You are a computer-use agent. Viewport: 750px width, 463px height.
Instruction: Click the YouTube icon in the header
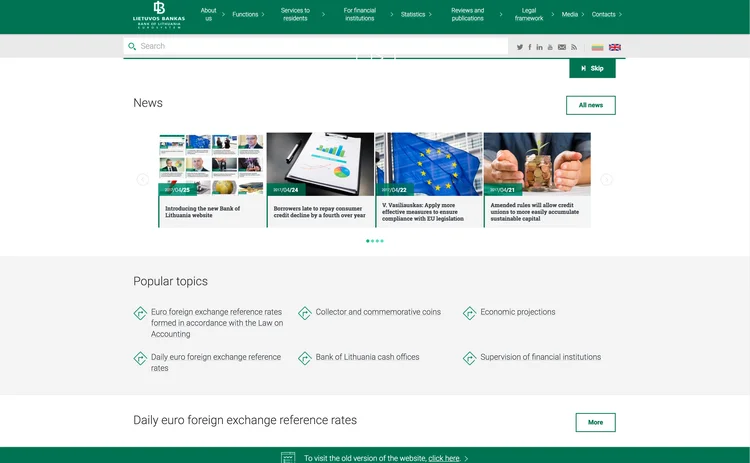(x=550, y=47)
